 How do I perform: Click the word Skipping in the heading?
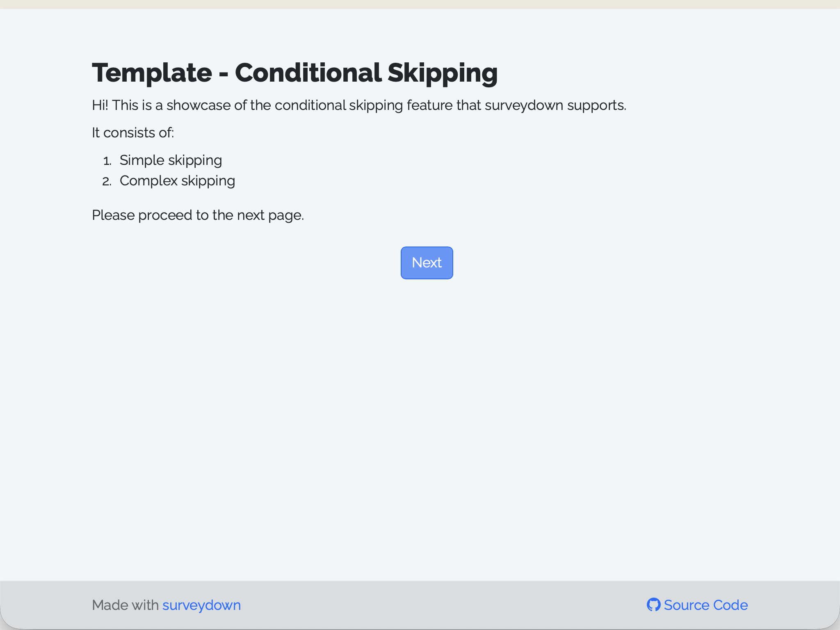point(442,73)
